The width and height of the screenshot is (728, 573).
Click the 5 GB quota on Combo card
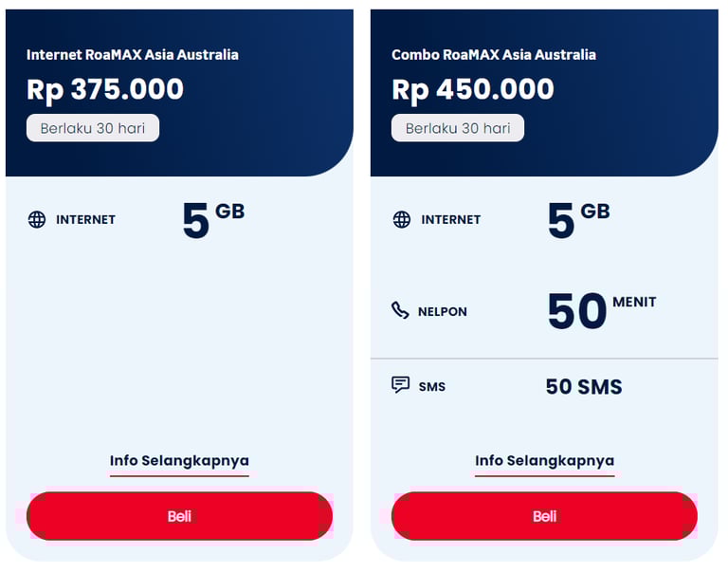pyautogui.click(x=578, y=220)
